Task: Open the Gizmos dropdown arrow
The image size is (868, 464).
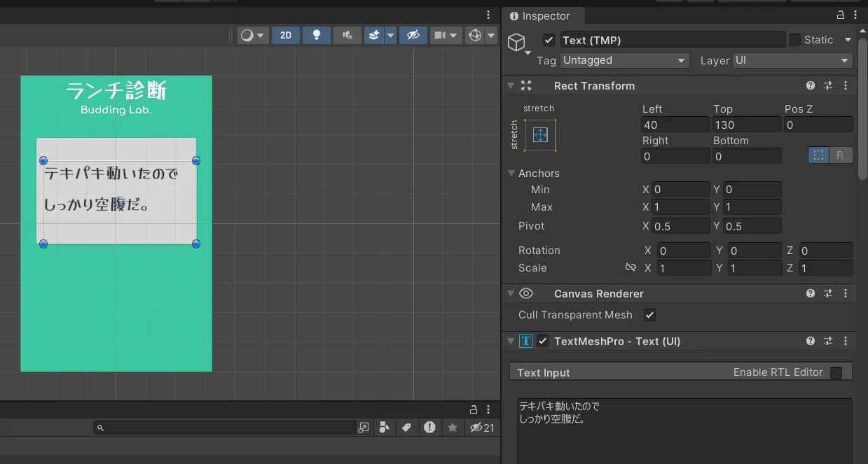Action: coord(491,35)
